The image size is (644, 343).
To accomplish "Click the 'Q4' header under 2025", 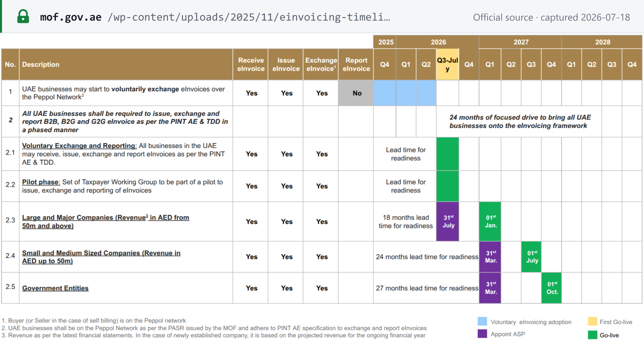I will (385, 64).
